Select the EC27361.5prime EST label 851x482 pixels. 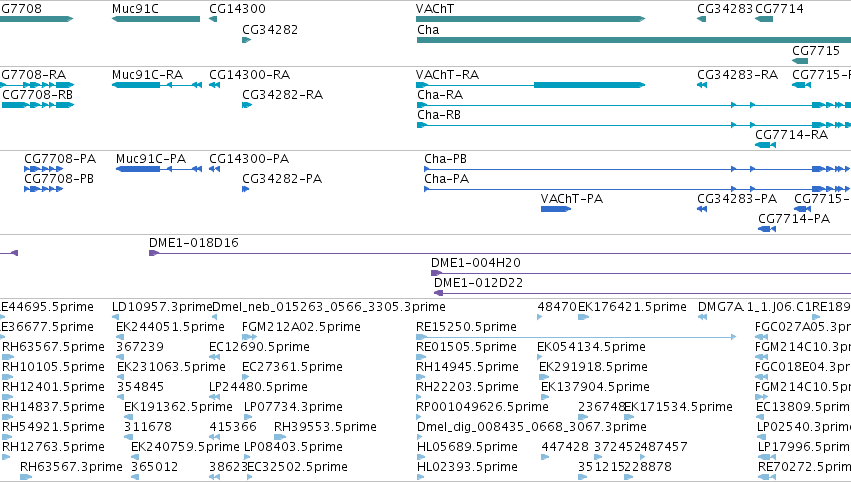tap(293, 366)
